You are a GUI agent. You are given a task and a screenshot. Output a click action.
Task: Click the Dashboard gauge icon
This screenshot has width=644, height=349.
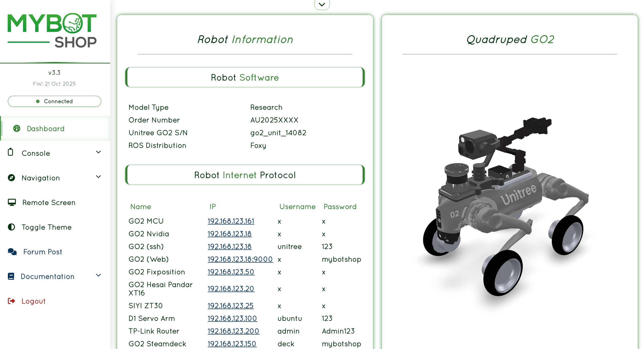17,128
